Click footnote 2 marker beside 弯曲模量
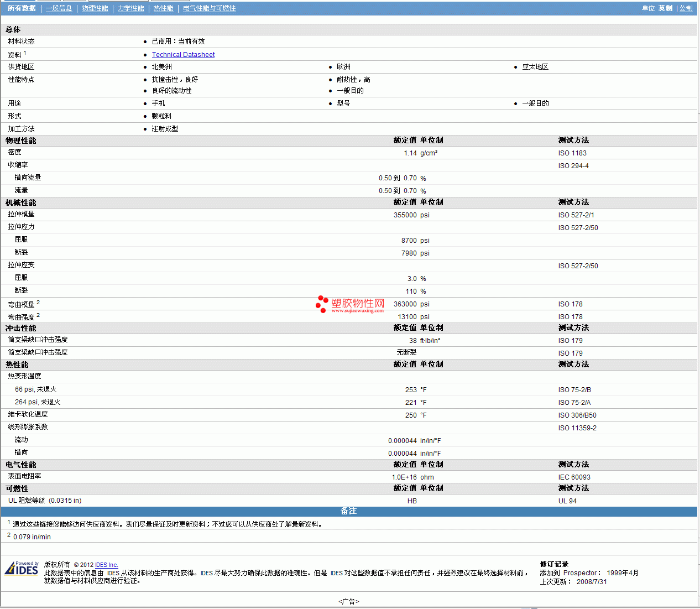The width and height of the screenshot is (700, 609). click(38, 303)
